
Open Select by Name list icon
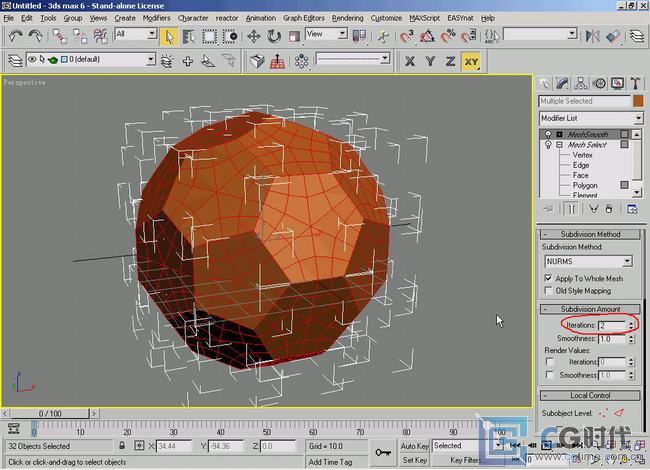[189, 36]
